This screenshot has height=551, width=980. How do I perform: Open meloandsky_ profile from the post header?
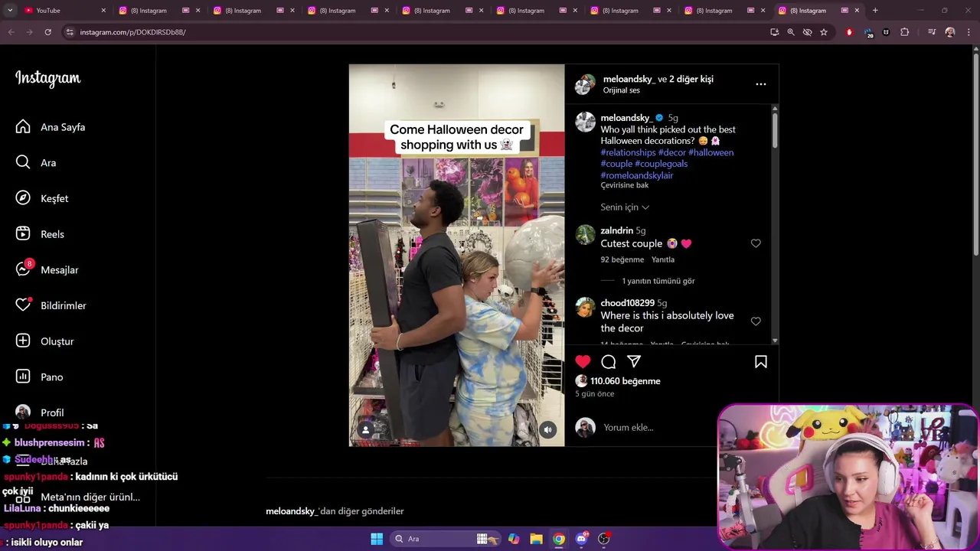tap(629, 79)
